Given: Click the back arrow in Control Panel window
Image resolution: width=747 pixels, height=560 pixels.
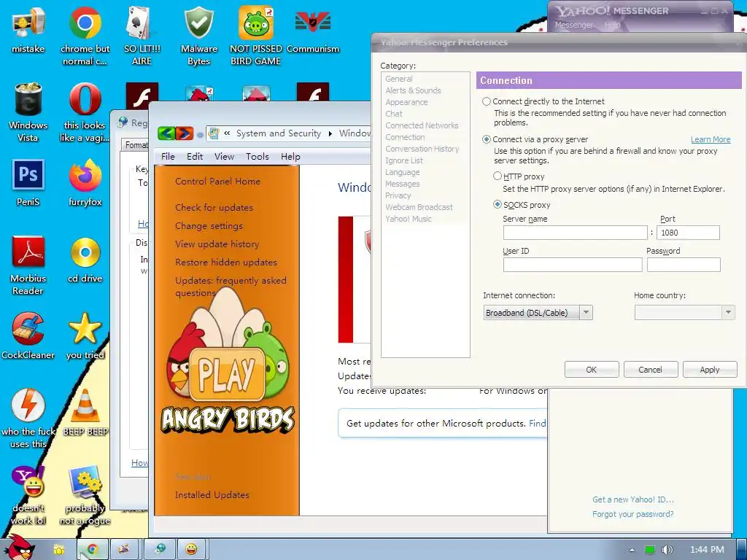Looking at the screenshot, I should [166, 133].
